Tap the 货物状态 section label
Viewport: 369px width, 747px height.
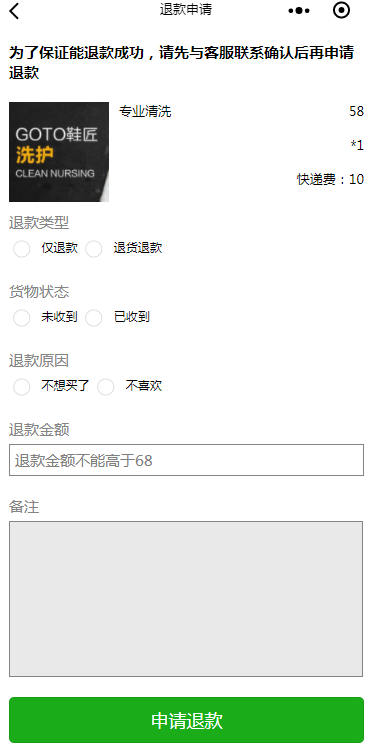point(39,292)
